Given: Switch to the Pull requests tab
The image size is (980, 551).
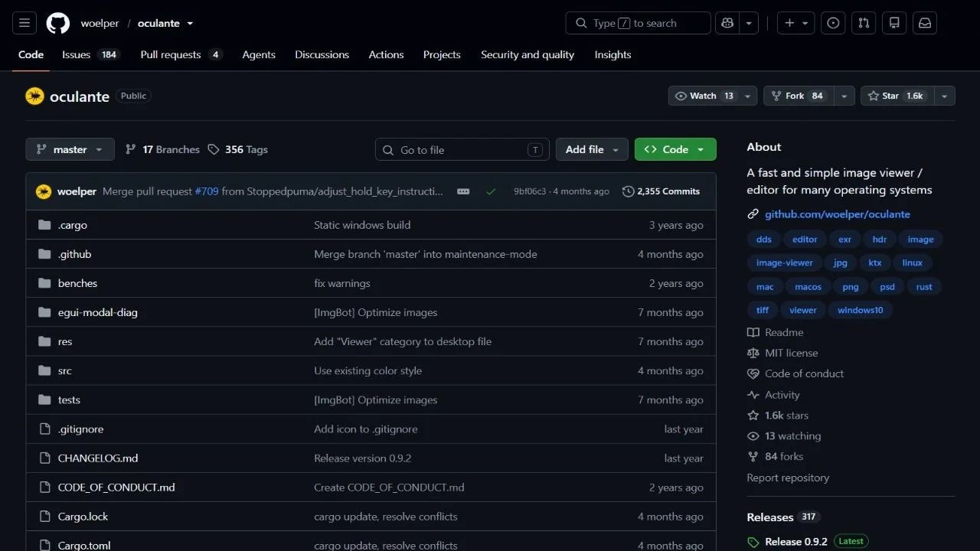Looking at the screenshot, I should coord(181,55).
